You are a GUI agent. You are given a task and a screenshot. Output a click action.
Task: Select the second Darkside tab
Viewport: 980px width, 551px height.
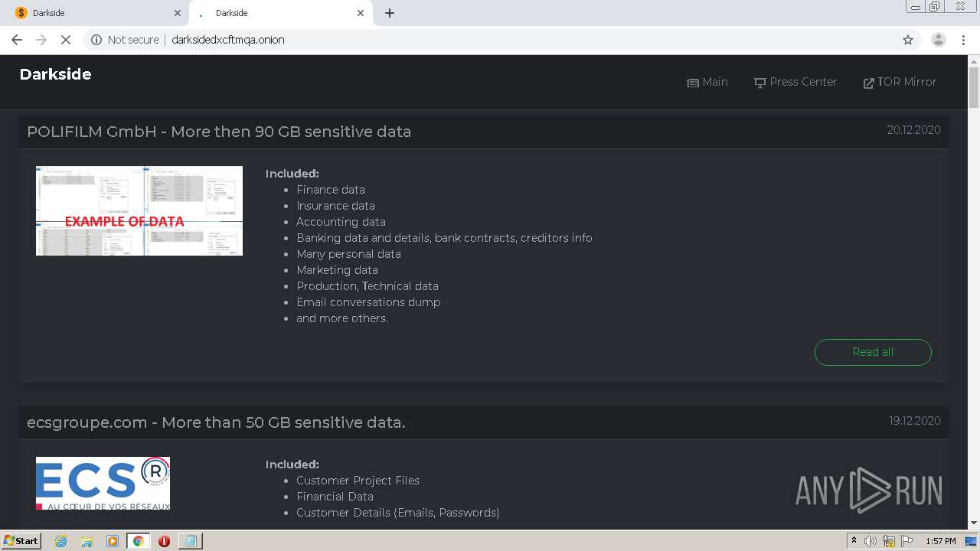[x=280, y=13]
